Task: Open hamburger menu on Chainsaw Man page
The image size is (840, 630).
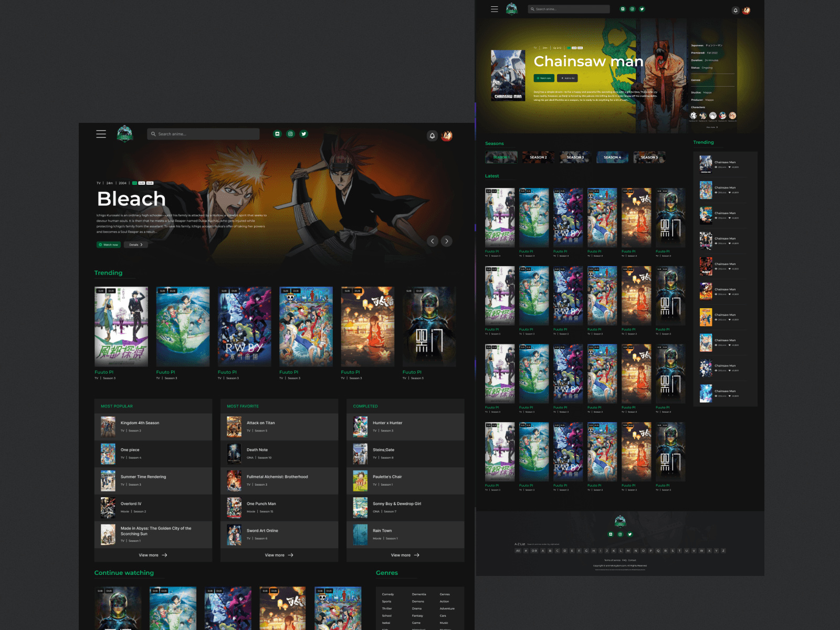Action: coord(494,9)
